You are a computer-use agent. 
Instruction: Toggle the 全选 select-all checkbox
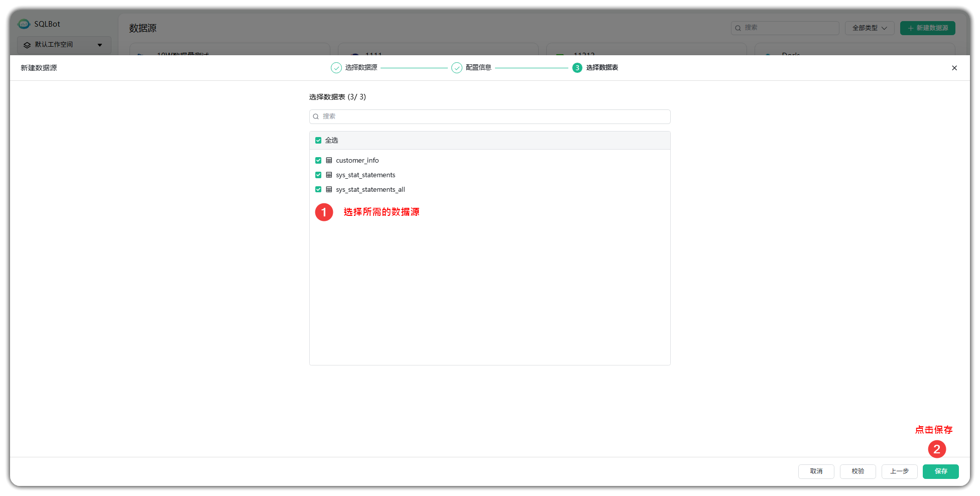coord(318,141)
